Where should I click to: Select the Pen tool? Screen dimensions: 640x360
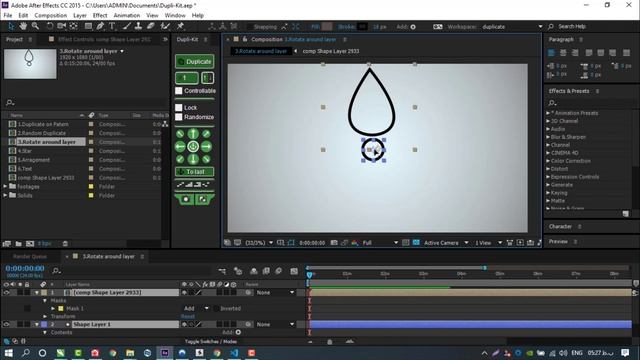100,26
